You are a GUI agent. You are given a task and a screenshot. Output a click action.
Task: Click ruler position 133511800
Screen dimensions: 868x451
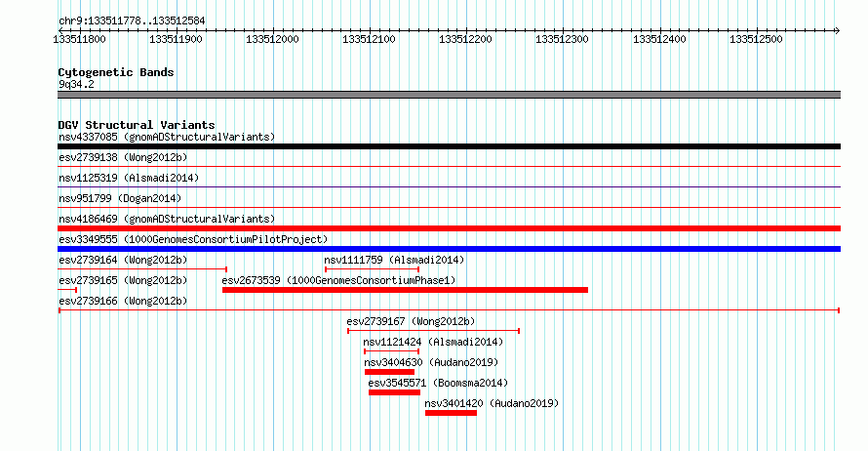pos(79,39)
